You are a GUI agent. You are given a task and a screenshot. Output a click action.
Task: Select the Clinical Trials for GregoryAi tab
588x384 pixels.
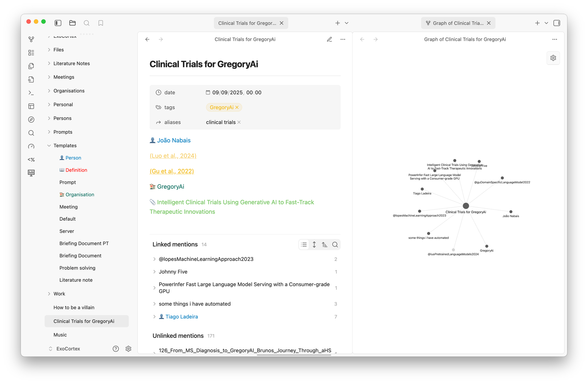coord(247,23)
